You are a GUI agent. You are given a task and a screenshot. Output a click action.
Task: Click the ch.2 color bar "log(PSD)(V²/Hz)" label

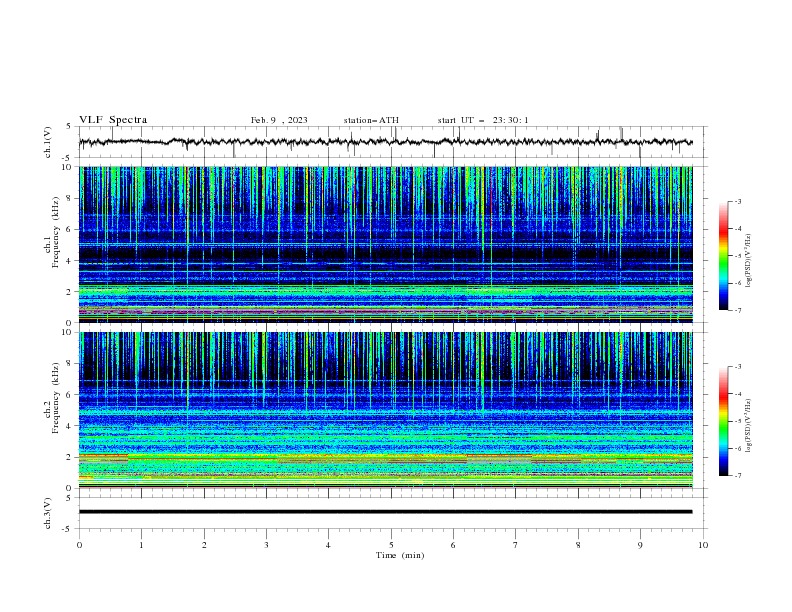(x=748, y=425)
